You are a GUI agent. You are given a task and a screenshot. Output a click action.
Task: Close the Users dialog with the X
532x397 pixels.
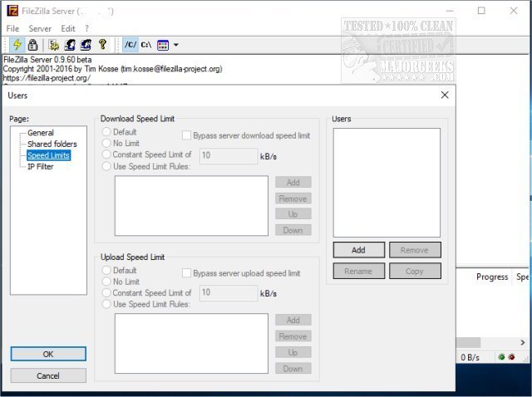coord(445,95)
